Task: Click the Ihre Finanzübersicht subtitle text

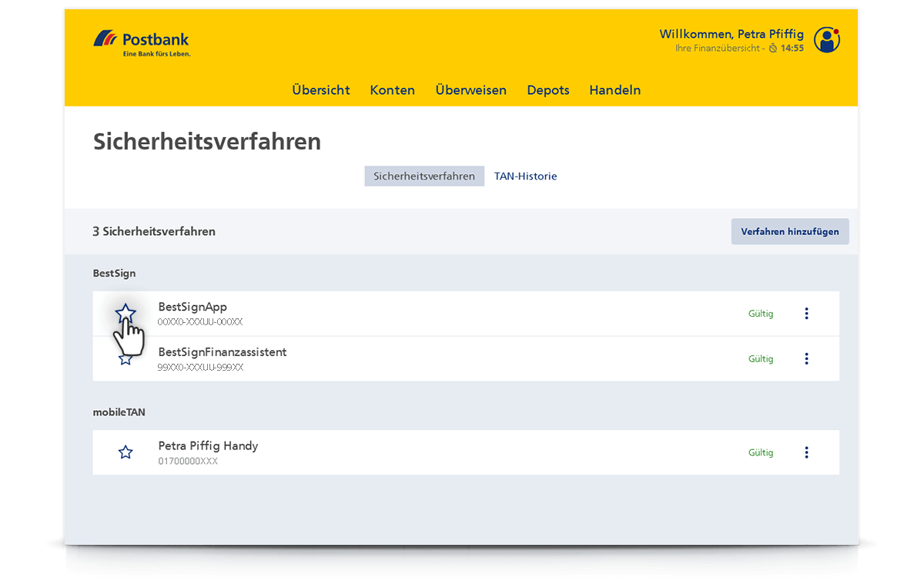Action: [x=717, y=48]
